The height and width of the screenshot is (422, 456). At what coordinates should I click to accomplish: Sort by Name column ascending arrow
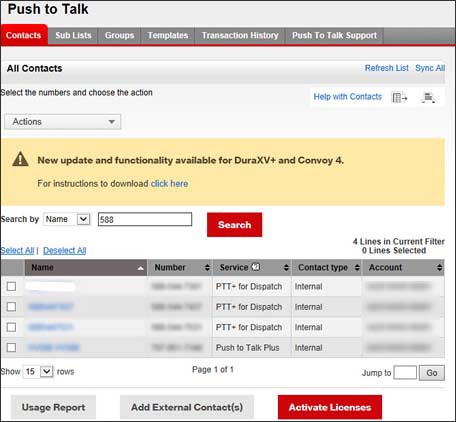tap(141, 268)
